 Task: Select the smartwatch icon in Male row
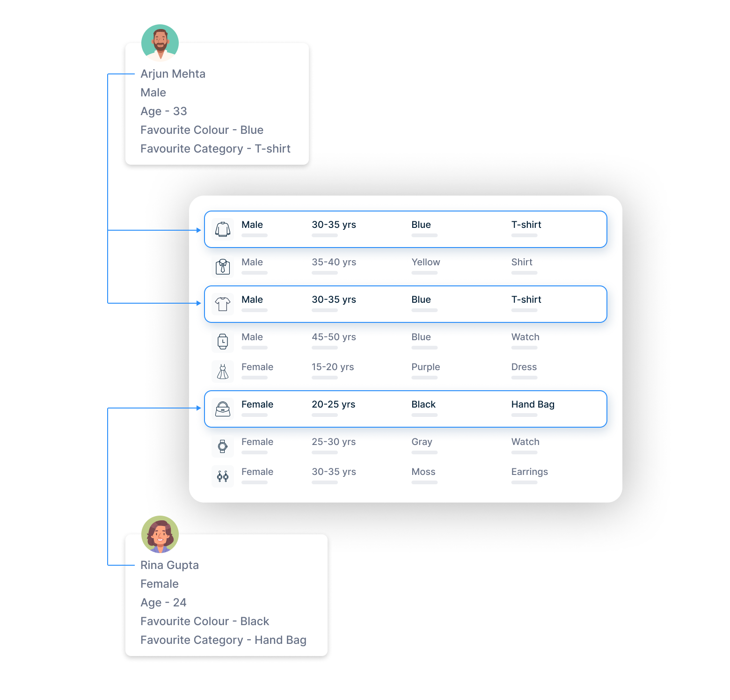[223, 342]
